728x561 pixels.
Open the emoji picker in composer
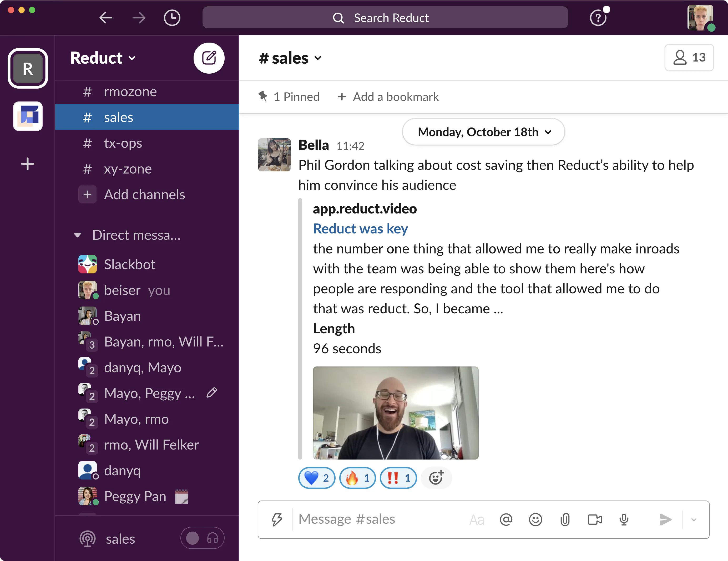(535, 519)
